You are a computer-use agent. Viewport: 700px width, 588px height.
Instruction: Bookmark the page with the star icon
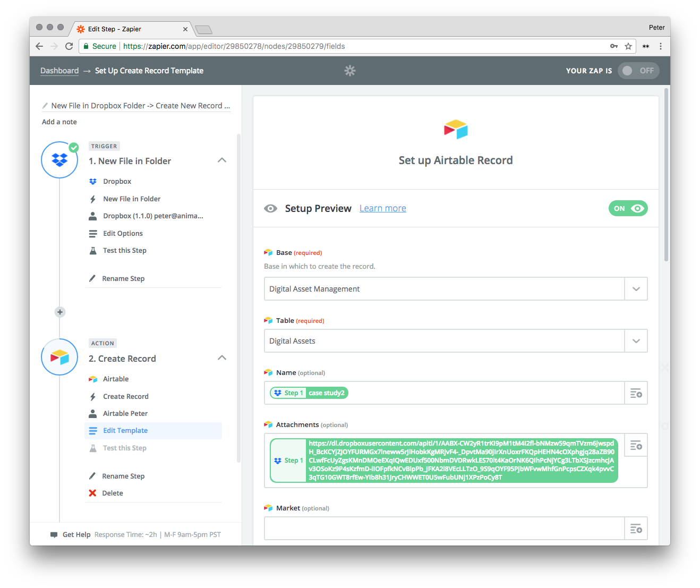[x=628, y=46]
